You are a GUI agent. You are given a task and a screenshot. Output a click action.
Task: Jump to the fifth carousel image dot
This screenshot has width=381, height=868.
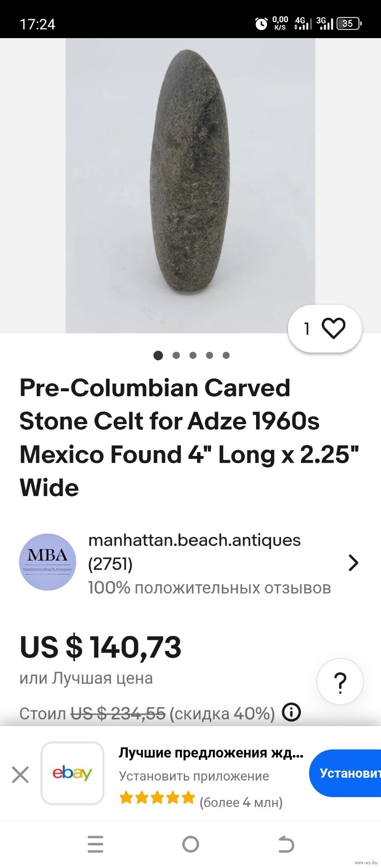(226, 356)
